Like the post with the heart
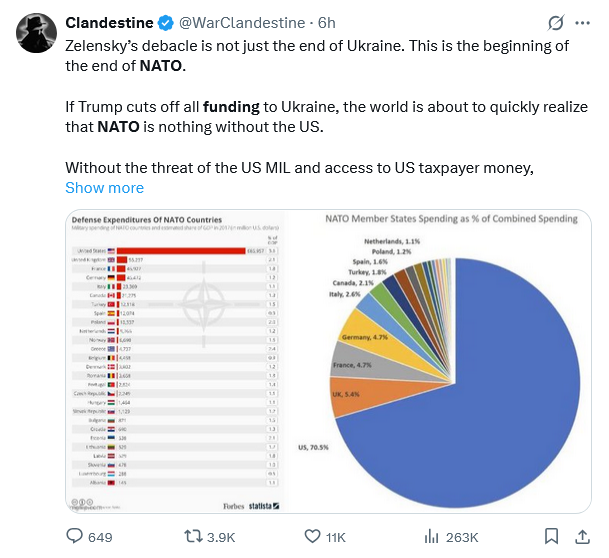The height and width of the screenshot is (558, 609). point(312,537)
